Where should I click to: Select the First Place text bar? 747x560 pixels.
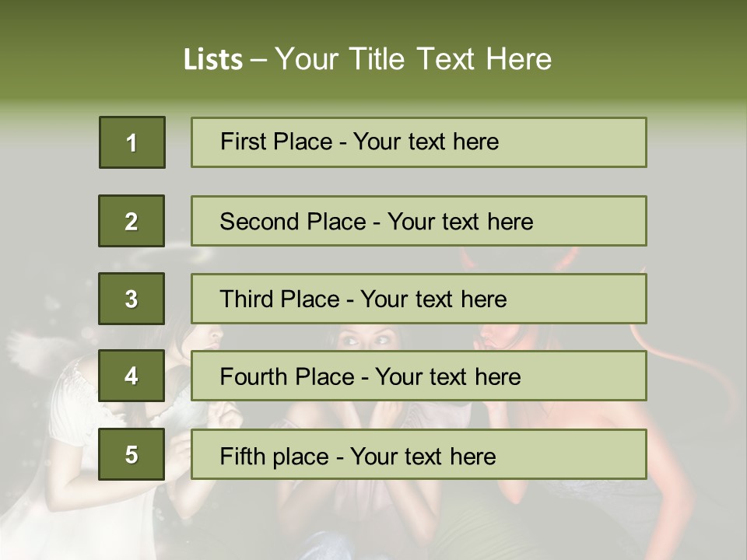click(419, 142)
